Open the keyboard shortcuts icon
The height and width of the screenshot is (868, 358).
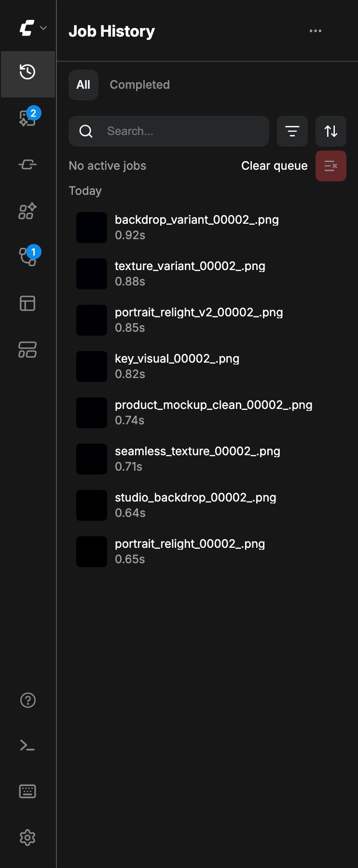28,791
